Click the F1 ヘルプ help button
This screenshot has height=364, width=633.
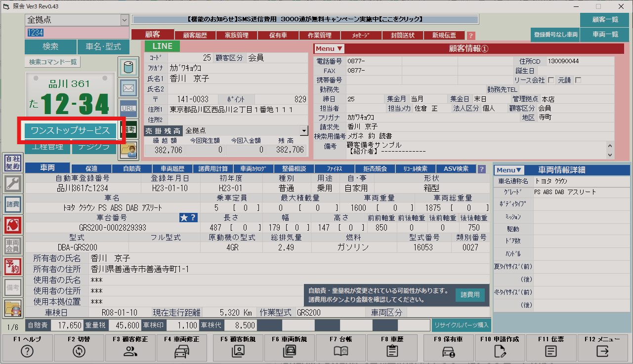tap(27, 347)
